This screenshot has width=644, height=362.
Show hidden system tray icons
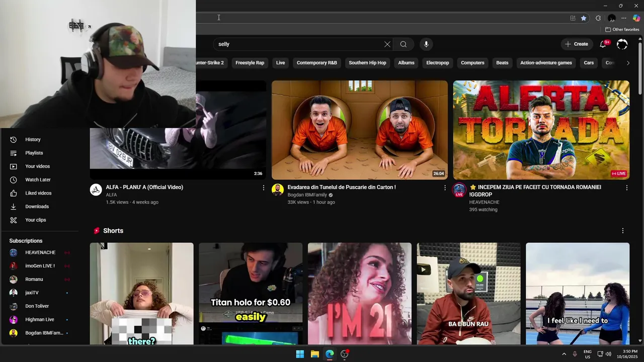click(x=564, y=354)
